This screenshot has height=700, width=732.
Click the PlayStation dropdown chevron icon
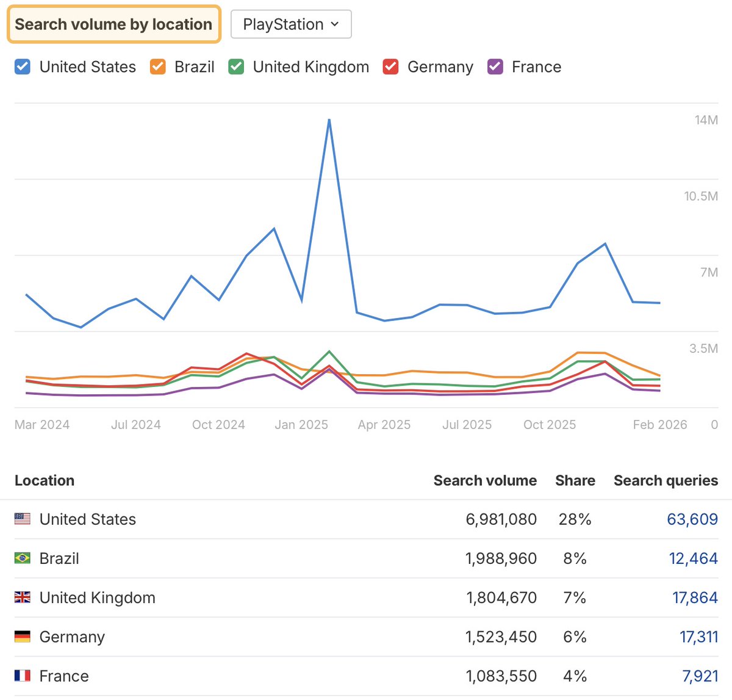[x=334, y=24]
